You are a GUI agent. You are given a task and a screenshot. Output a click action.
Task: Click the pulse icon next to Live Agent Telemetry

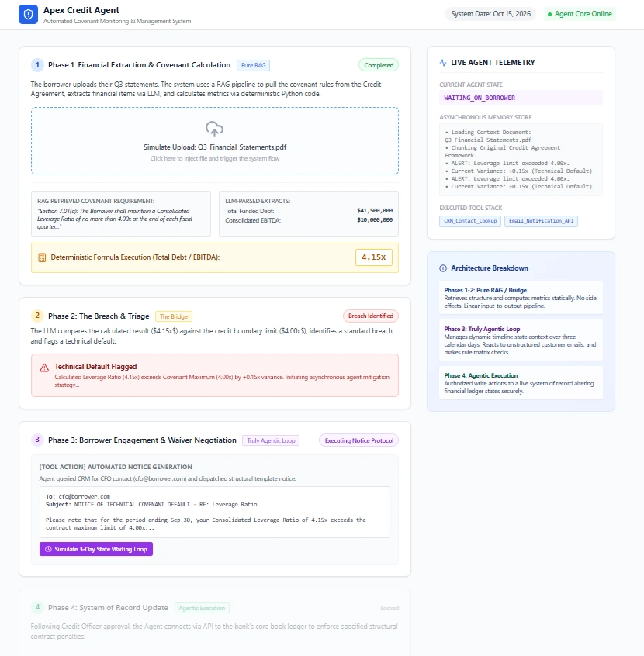pos(443,63)
